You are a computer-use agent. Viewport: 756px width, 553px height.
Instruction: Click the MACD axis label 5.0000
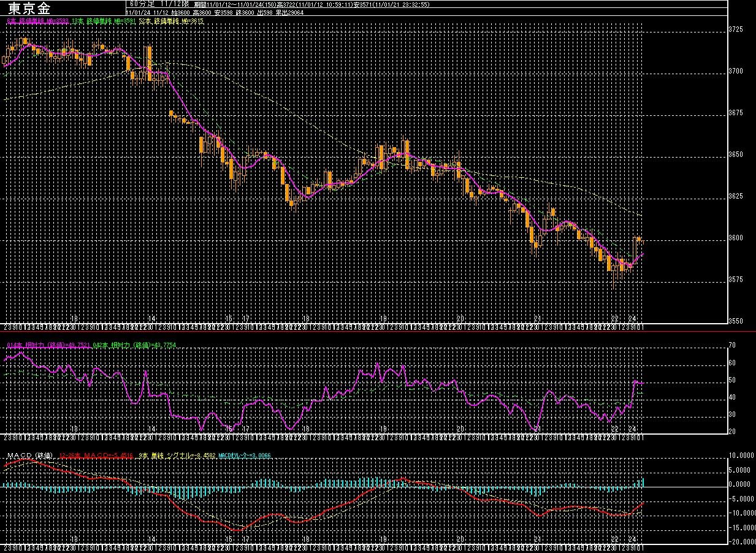741,470
